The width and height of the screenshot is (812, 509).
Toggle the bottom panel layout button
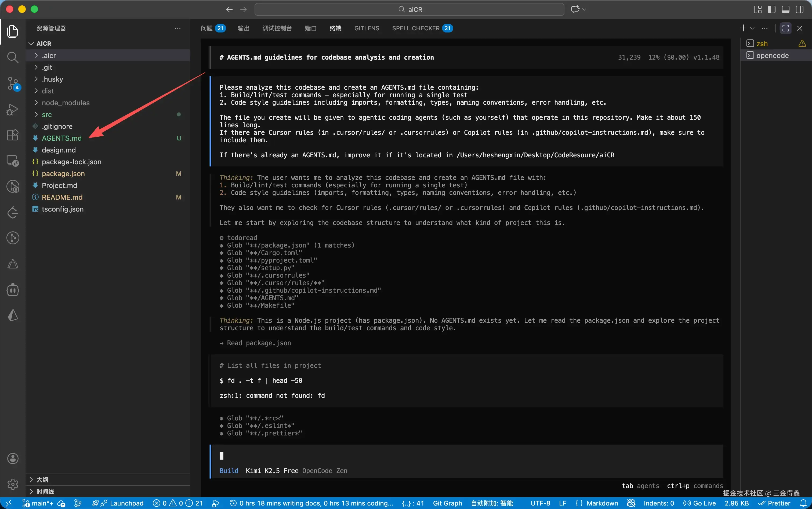tap(785, 9)
